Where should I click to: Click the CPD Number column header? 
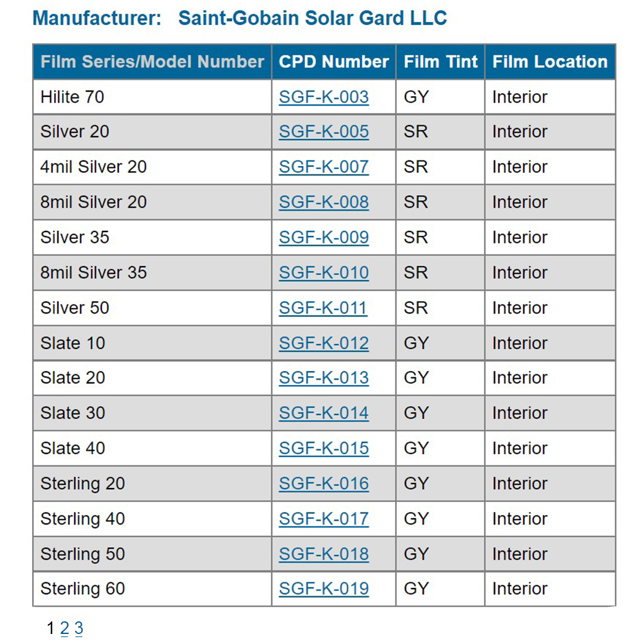click(334, 62)
